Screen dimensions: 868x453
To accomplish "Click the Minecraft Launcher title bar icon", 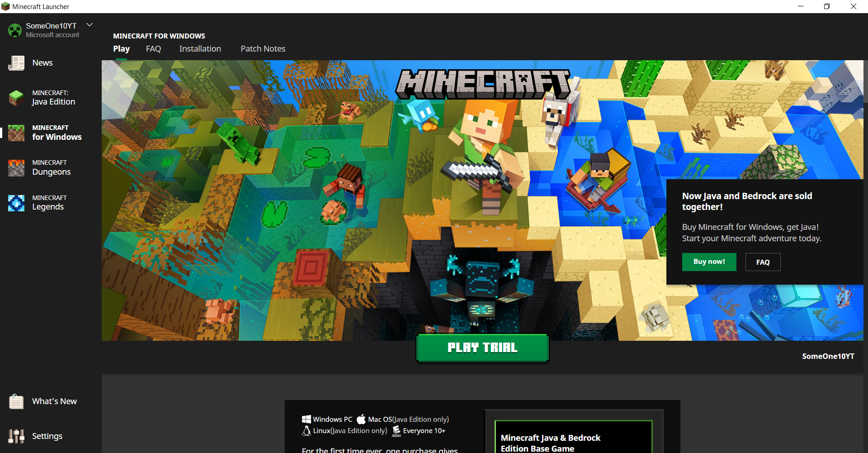I will [5, 6].
